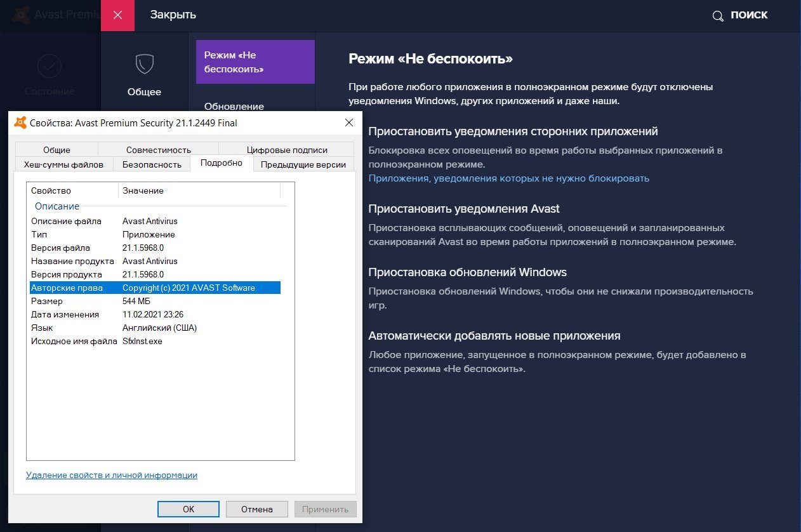Click heading Приостановить уведомления сторонних приложений

pos(513,131)
